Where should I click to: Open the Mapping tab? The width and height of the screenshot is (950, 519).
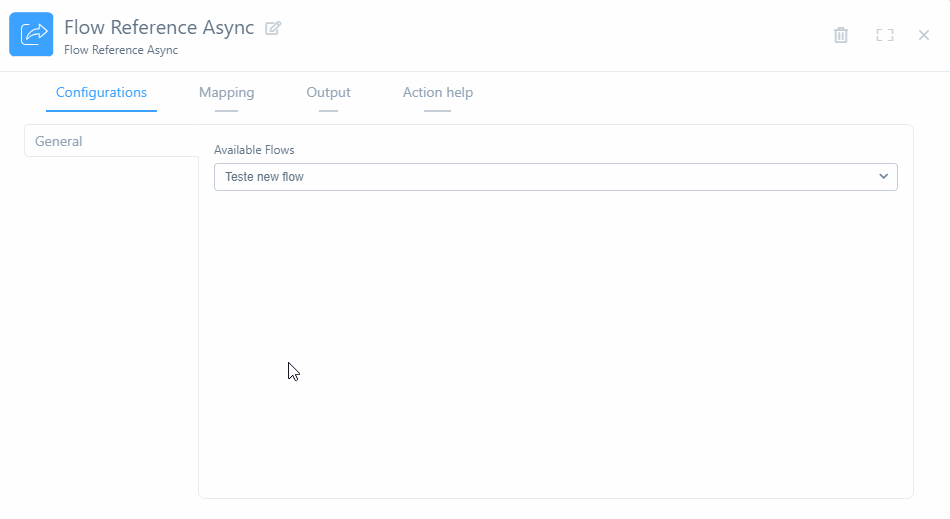(227, 93)
